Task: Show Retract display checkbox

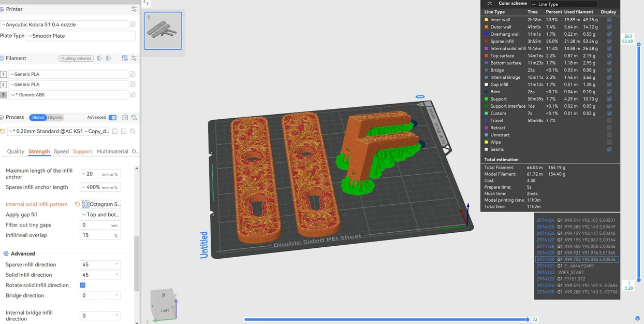Action: [x=609, y=128]
